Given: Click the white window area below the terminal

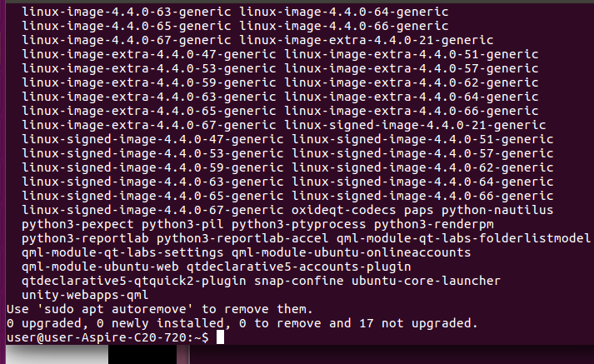Looking at the screenshot, I should click(x=57, y=355).
